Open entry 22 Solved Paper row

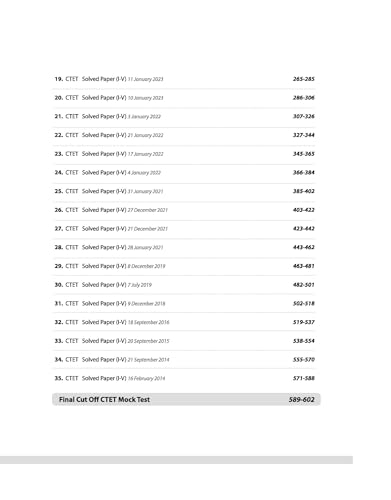184,135
